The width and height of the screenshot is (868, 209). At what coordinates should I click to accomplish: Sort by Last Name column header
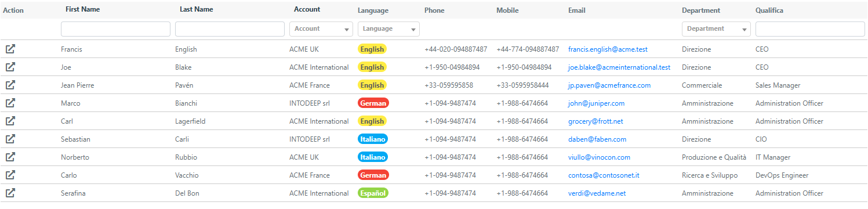click(x=197, y=10)
